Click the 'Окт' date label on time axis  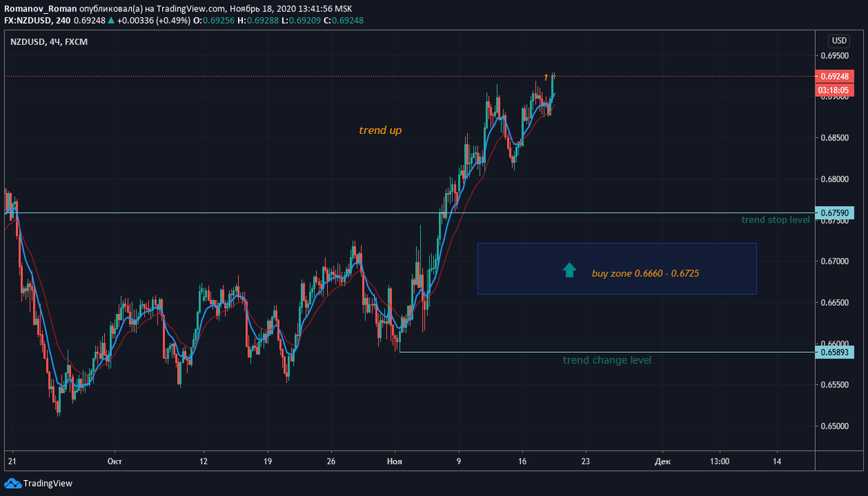coord(114,461)
